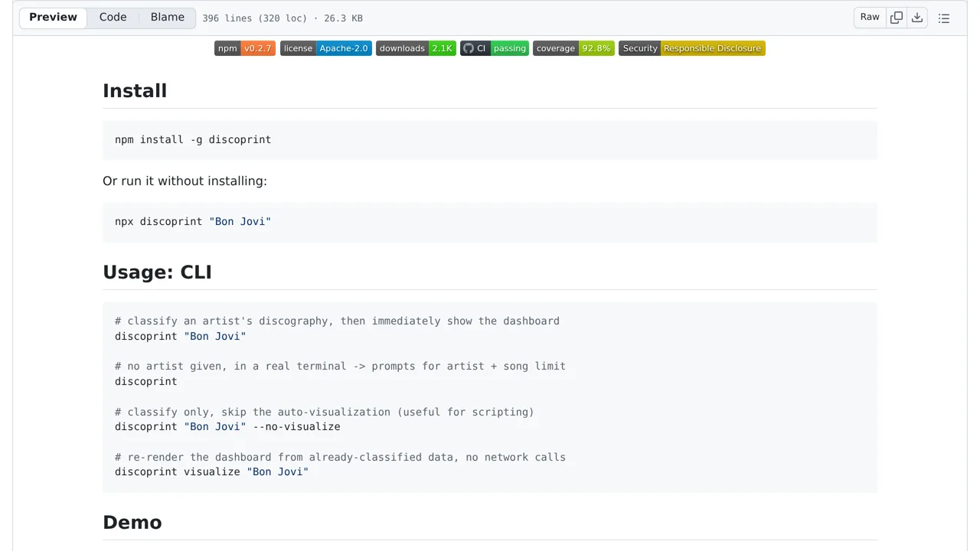
Task: Click the Install heading
Action: tap(135, 91)
